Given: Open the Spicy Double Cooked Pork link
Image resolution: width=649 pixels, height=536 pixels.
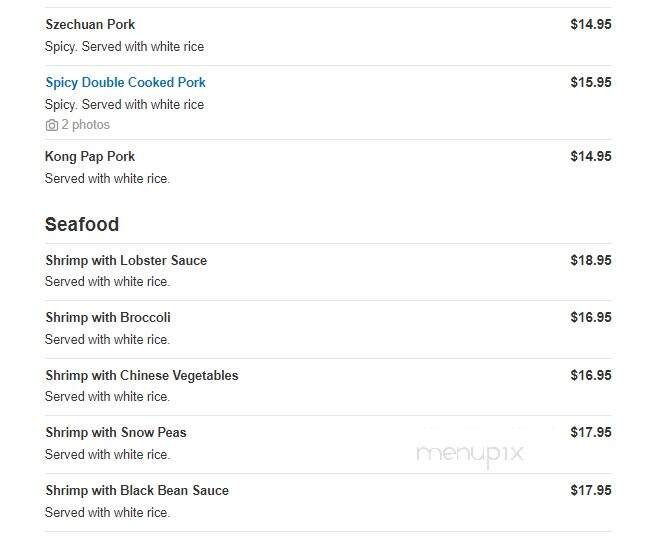Looking at the screenshot, I should pos(125,82).
